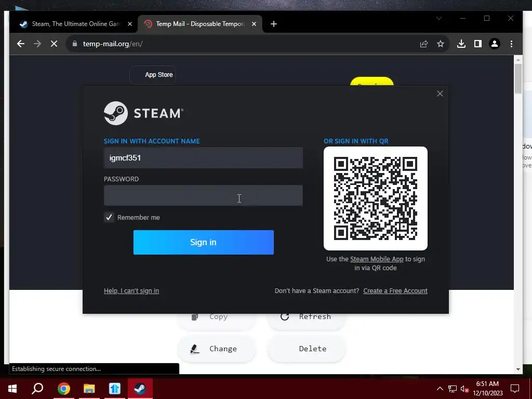Follow the Create a Free Account link
This screenshot has width=532, height=399.
click(395, 291)
